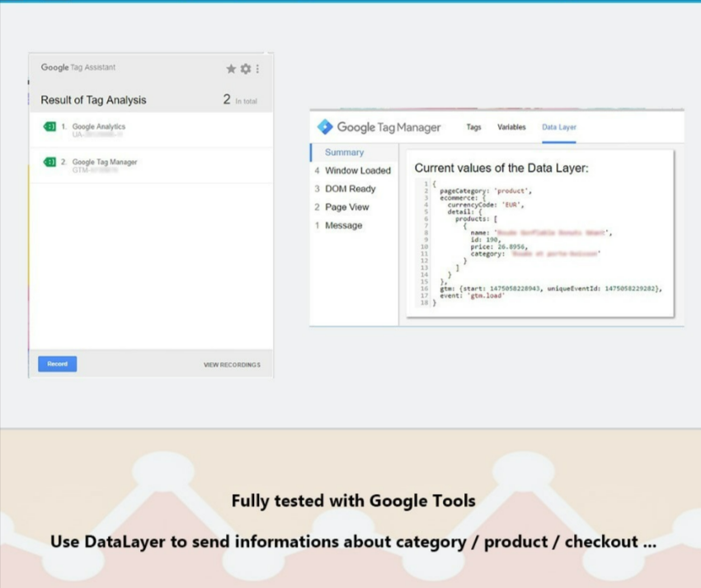
Task: Click the 'Result of Tag Analysis' heading
Action: pos(93,100)
